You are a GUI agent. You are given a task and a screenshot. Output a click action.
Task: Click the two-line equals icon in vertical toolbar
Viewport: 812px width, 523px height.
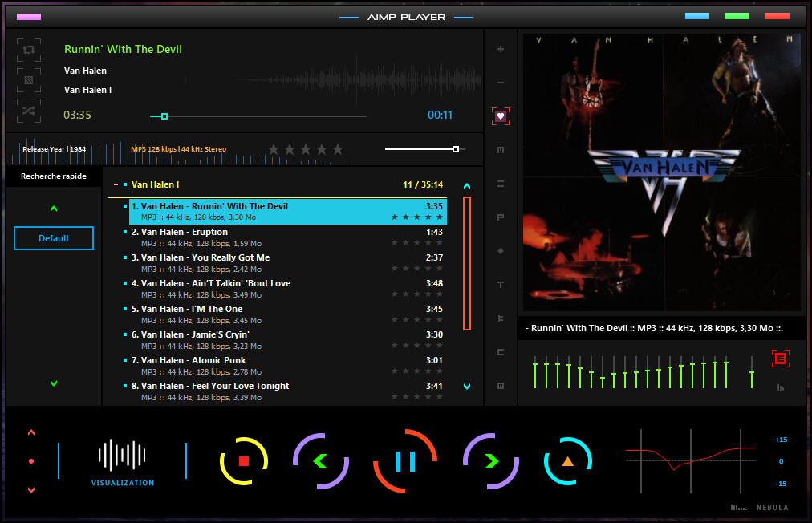[x=500, y=184]
